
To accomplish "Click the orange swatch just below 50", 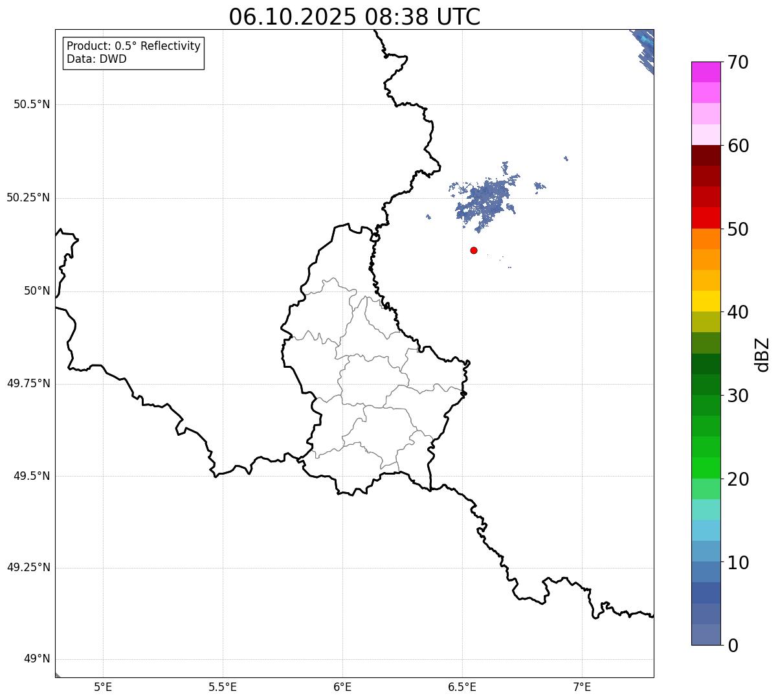I will pos(706,239).
